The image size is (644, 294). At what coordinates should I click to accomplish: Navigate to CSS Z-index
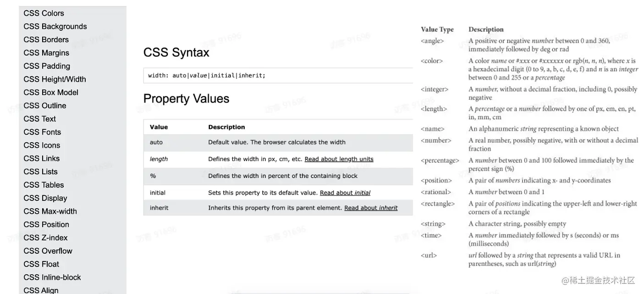click(45, 238)
